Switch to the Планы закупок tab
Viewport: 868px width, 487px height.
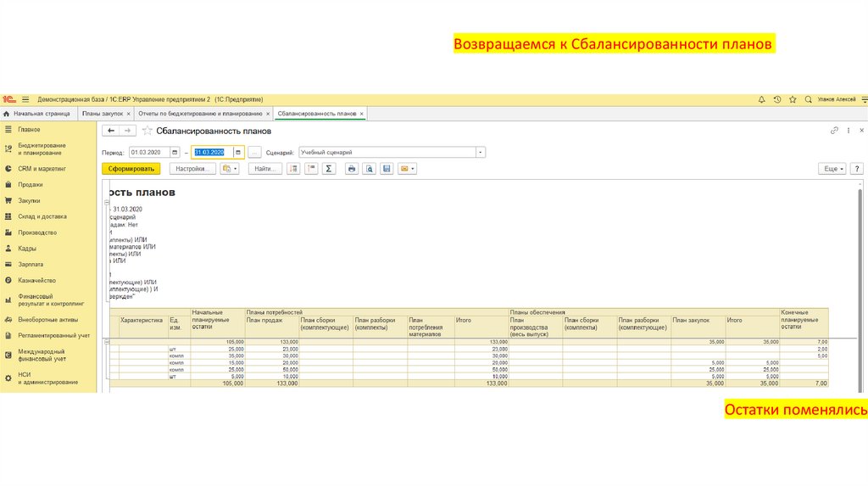pyautogui.click(x=102, y=113)
